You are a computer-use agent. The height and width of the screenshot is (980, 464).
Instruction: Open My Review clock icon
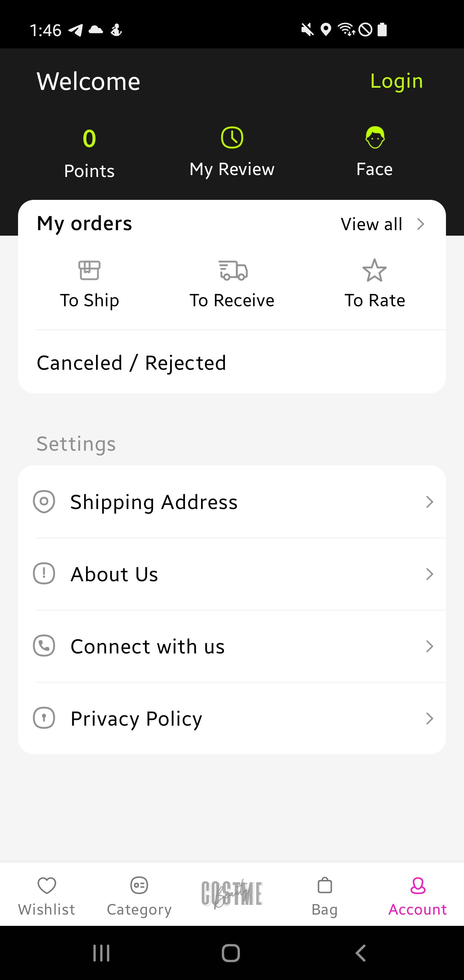[232, 137]
